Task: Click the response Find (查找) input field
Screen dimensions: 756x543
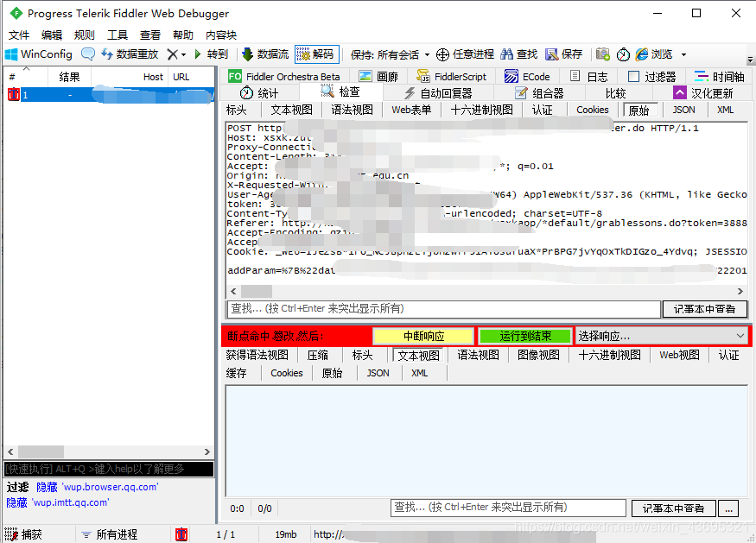Action: pyautogui.click(x=508, y=508)
